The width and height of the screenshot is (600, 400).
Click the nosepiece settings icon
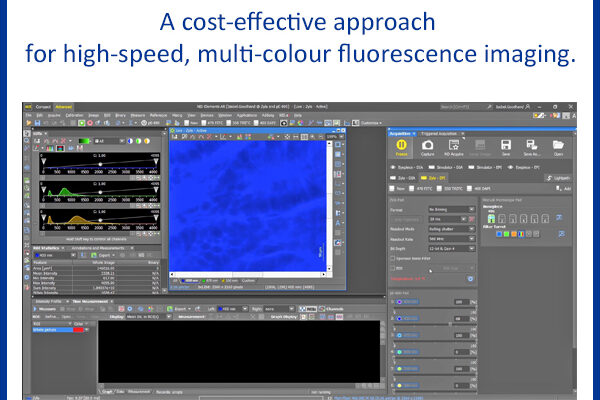coord(559,217)
